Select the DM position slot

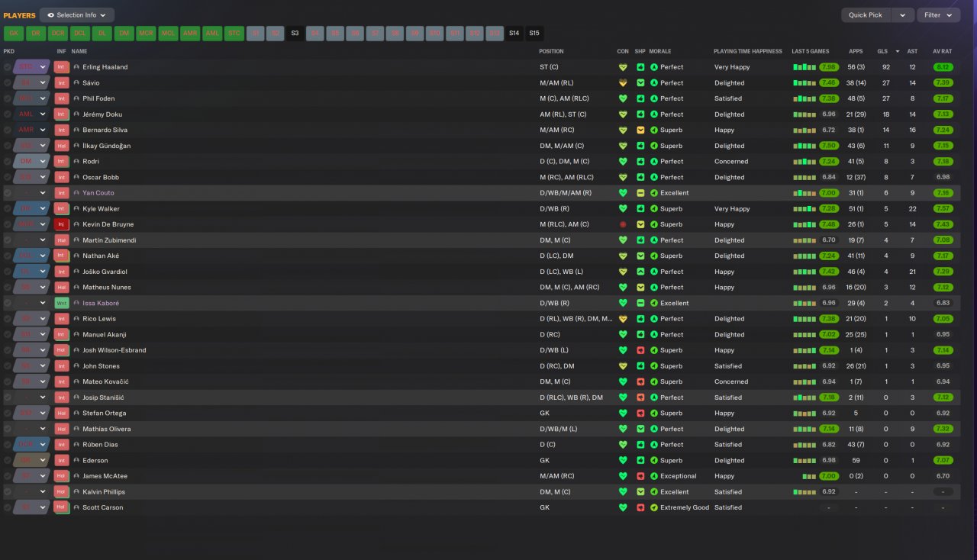point(124,34)
